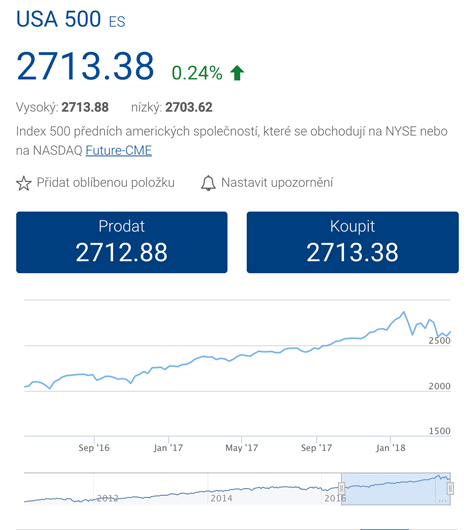473x530 pixels.
Task: Grab the left navigator range handle
Action: tap(341, 488)
